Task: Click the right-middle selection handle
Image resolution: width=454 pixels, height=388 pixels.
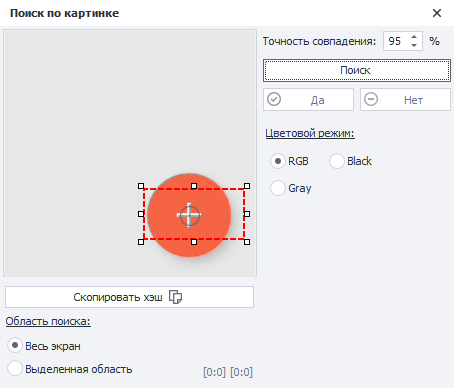Action: coord(247,214)
